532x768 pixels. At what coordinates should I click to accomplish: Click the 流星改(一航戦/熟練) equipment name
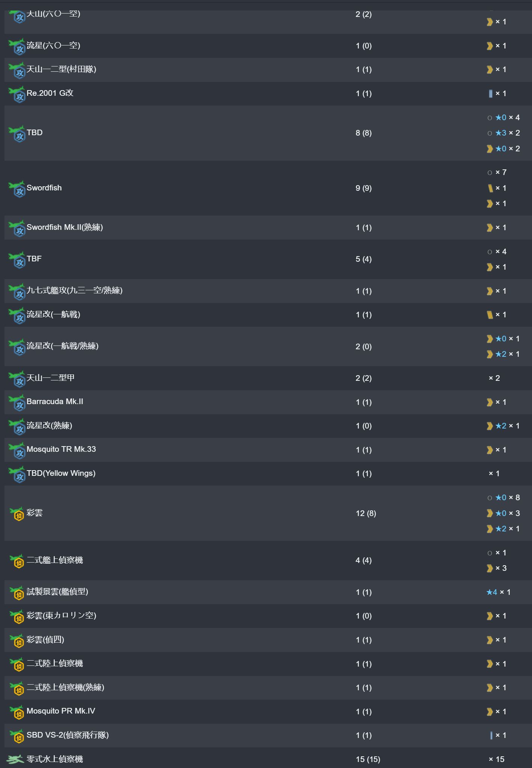click(x=62, y=346)
